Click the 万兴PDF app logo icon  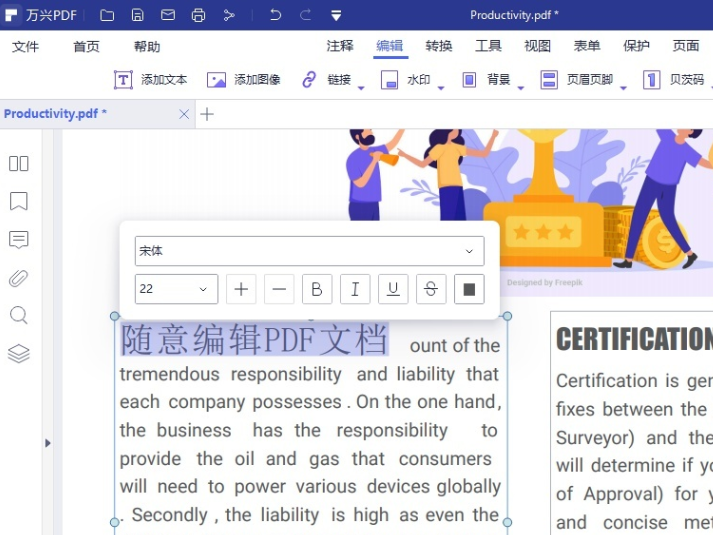[11, 15]
